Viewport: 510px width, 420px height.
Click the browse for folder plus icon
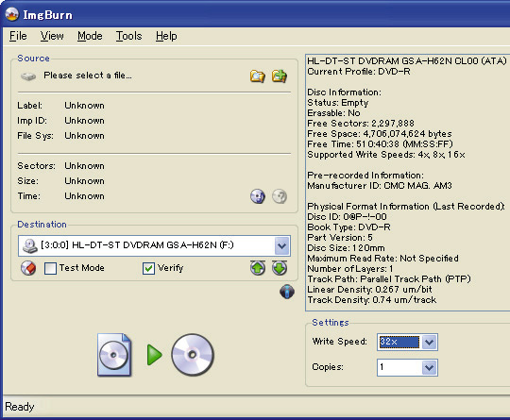(280, 76)
